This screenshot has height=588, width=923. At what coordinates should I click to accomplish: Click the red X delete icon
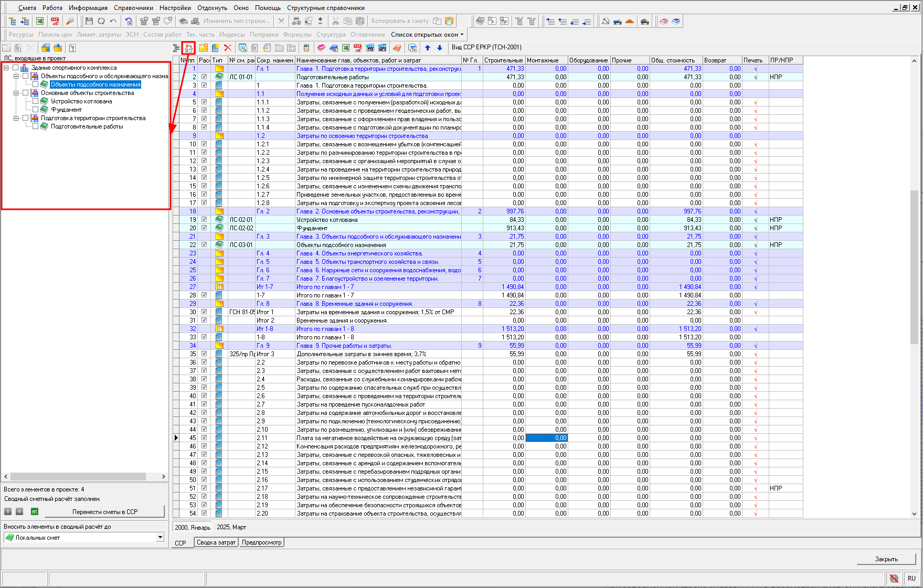click(x=228, y=48)
